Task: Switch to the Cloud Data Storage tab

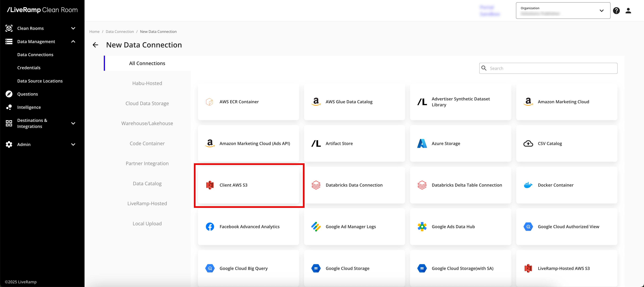Action: tap(147, 103)
